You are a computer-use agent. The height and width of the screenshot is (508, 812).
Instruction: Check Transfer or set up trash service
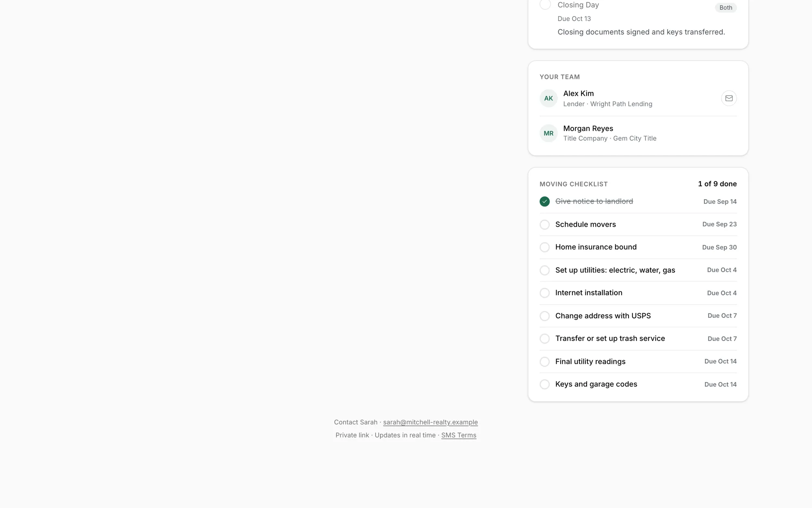[544, 339]
